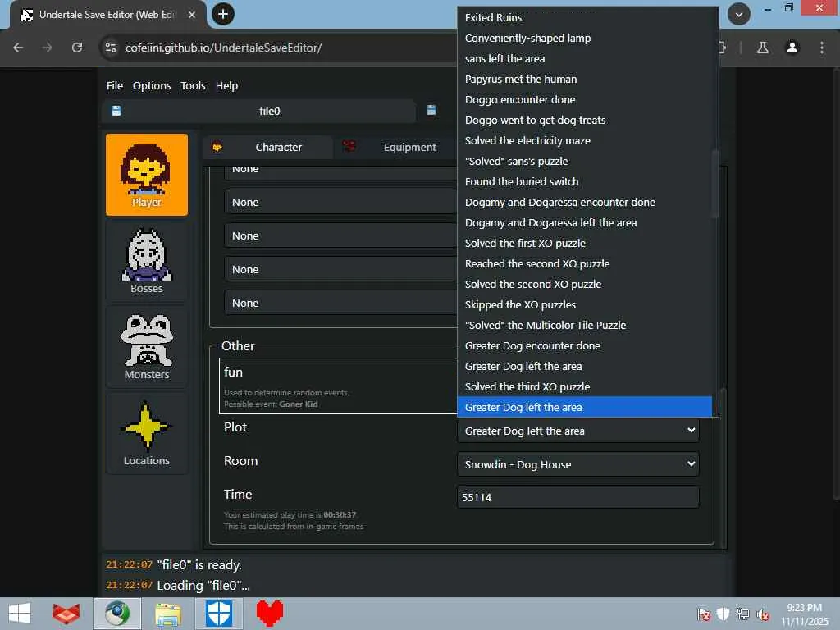Click the highlighted 'Greater Dog left the area' option

584,407
